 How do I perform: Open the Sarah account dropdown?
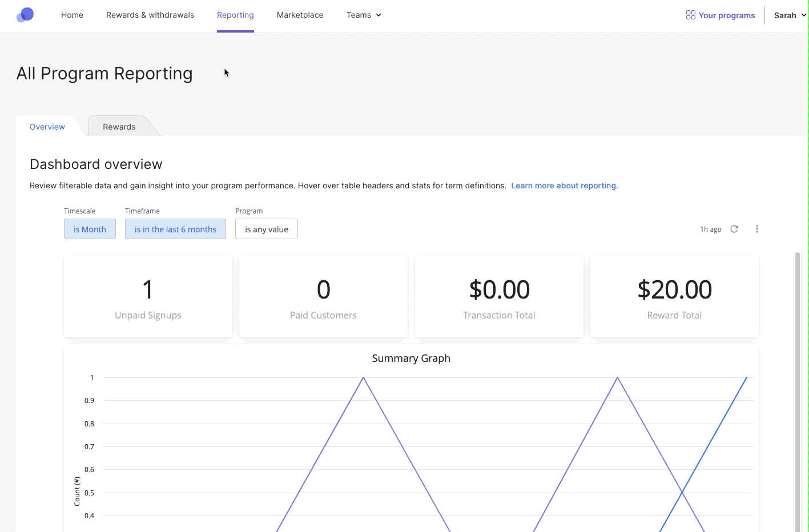pyautogui.click(x=790, y=15)
